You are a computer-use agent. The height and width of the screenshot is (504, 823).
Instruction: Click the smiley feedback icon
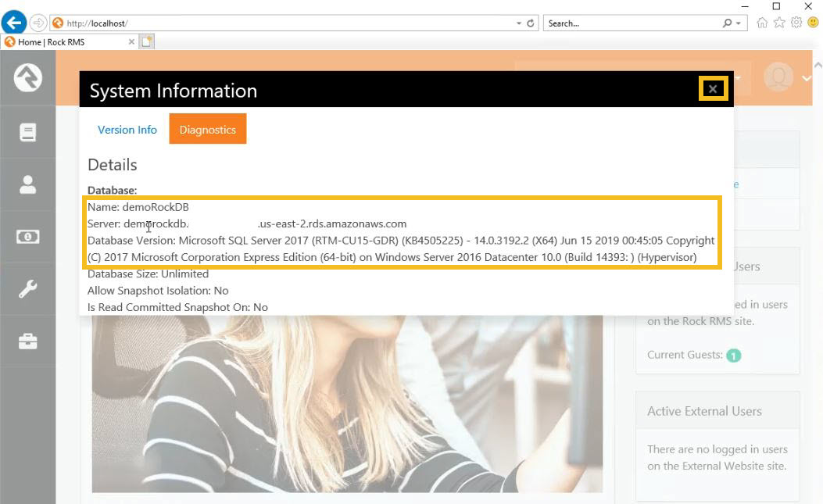[x=813, y=23]
